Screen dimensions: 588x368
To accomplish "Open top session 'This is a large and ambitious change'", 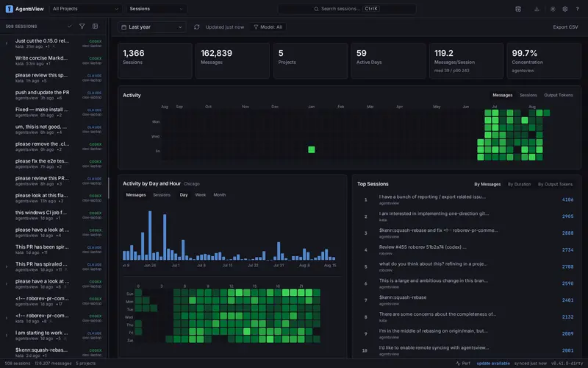I will coord(465,283).
